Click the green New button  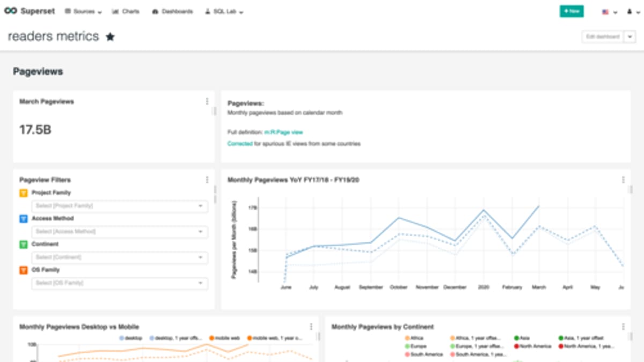[x=572, y=11]
